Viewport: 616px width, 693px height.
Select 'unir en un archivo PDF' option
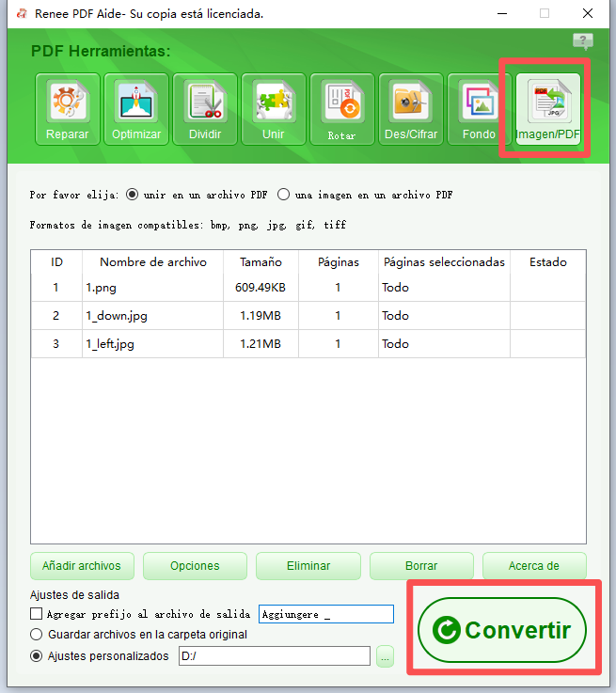(133, 196)
